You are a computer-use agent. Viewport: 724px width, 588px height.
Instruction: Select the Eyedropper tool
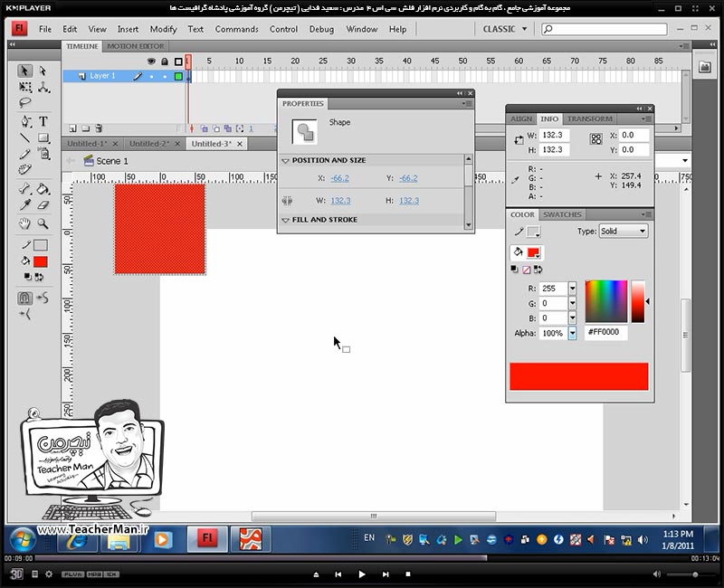coord(25,204)
